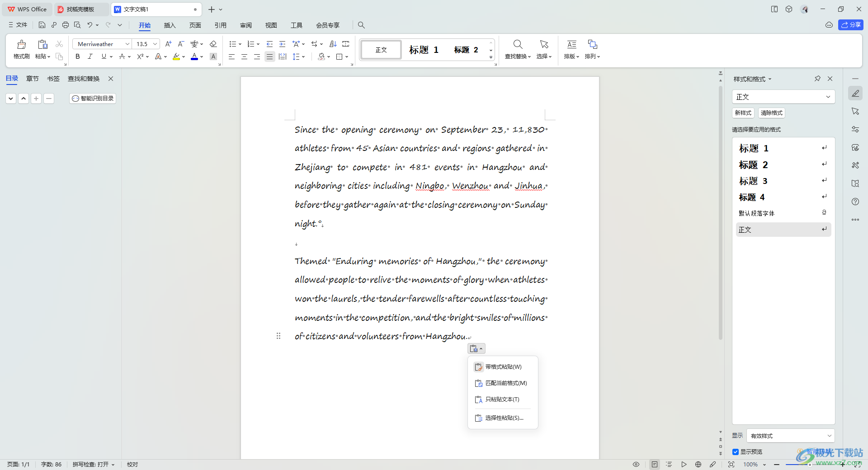The image size is (868, 470).
Task: Pin the styles and formatting pane
Action: coord(817,79)
